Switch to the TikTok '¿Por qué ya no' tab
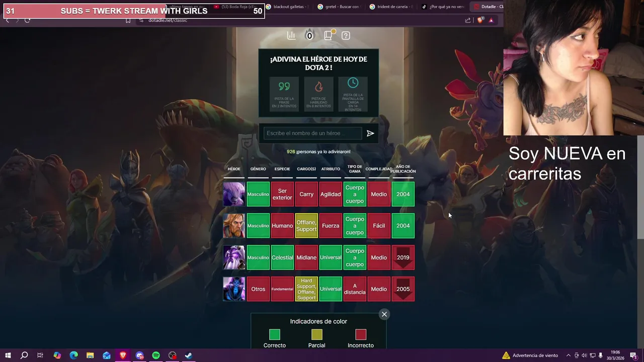The width and height of the screenshot is (644, 362). point(442,7)
